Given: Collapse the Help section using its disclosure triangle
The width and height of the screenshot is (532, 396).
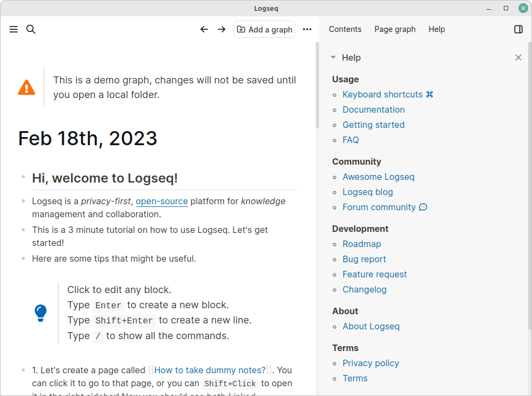Looking at the screenshot, I should pyautogui.click(x=333, y=57).
